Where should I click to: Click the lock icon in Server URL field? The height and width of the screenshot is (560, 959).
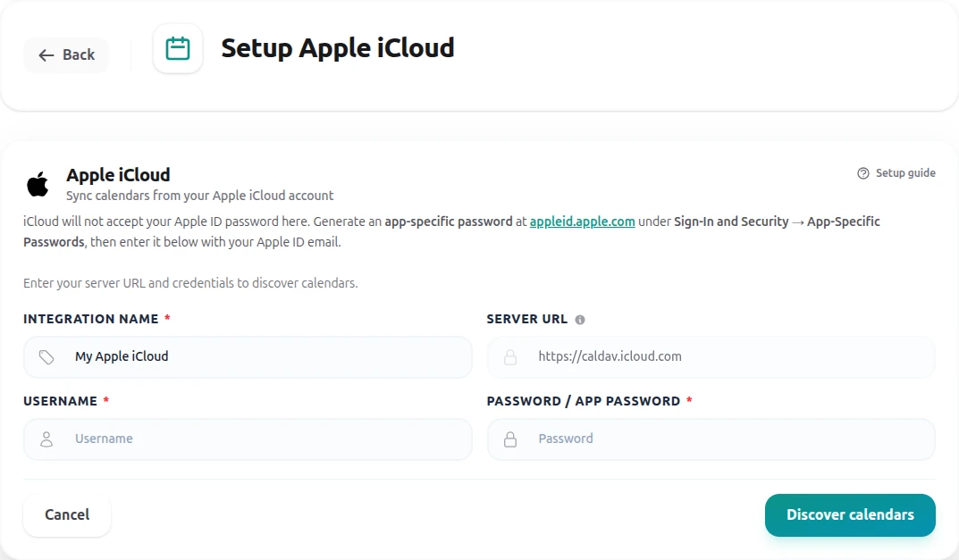pos(510,357)
